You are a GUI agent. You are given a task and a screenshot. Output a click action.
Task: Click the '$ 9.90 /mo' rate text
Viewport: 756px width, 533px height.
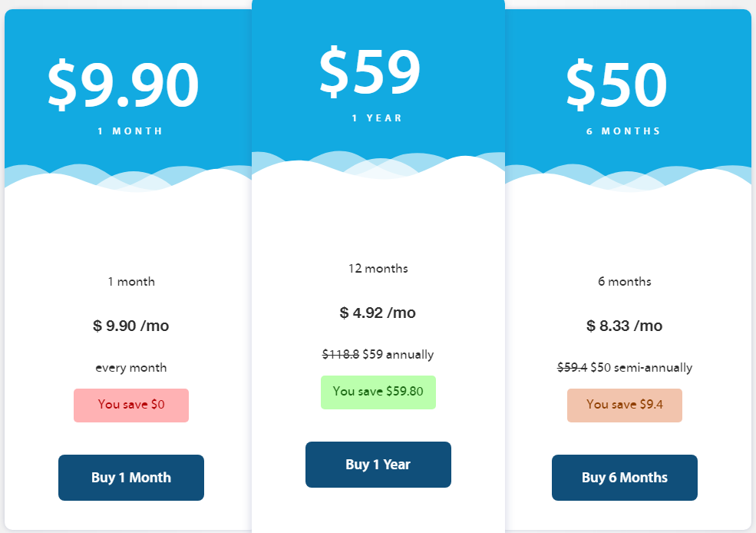(131, 326)
